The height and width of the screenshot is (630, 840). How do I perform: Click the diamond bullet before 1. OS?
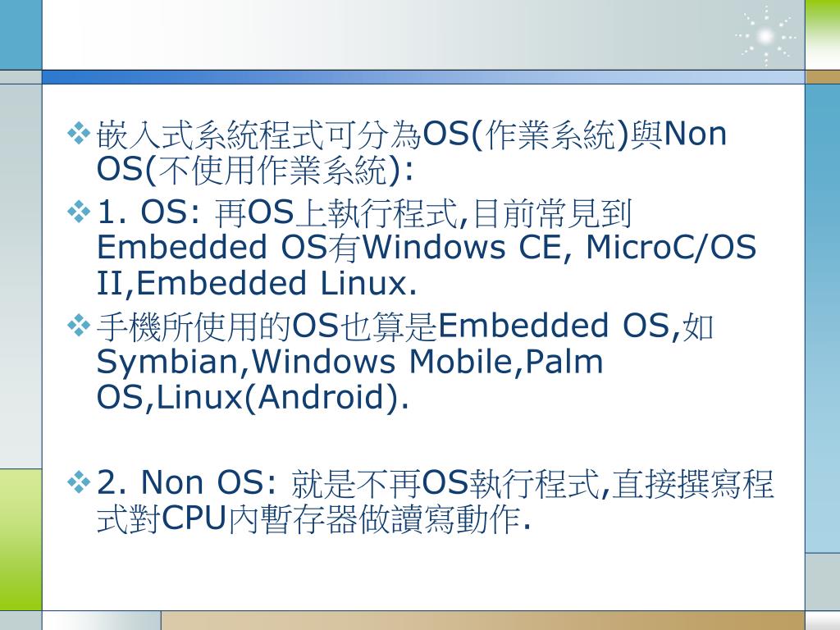tap(78, 212)
